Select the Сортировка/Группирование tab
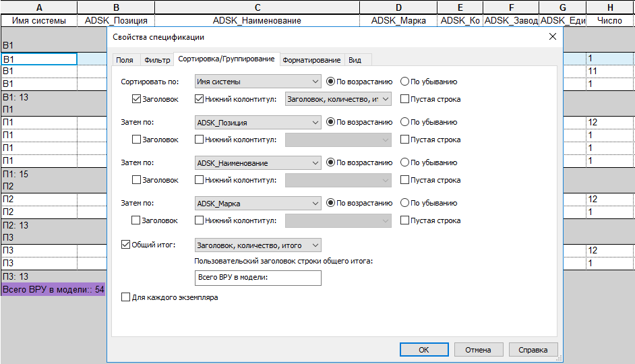This screenshot has width=635, height=364. [226, 59]
